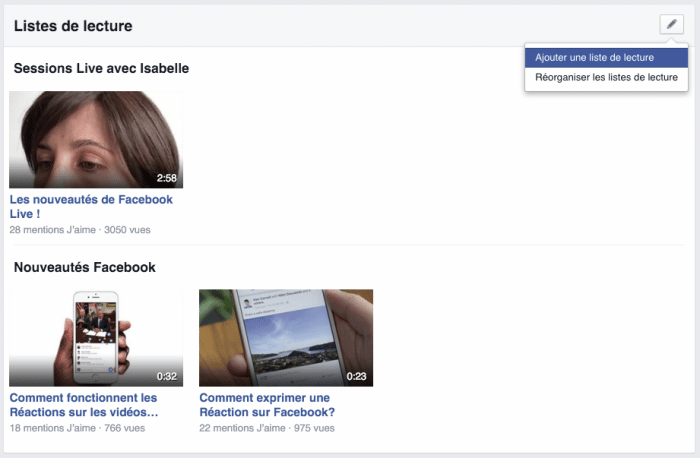
Task: Play the 0:23 phone landscape video thumbnail
Action: [x=286, y=337]
